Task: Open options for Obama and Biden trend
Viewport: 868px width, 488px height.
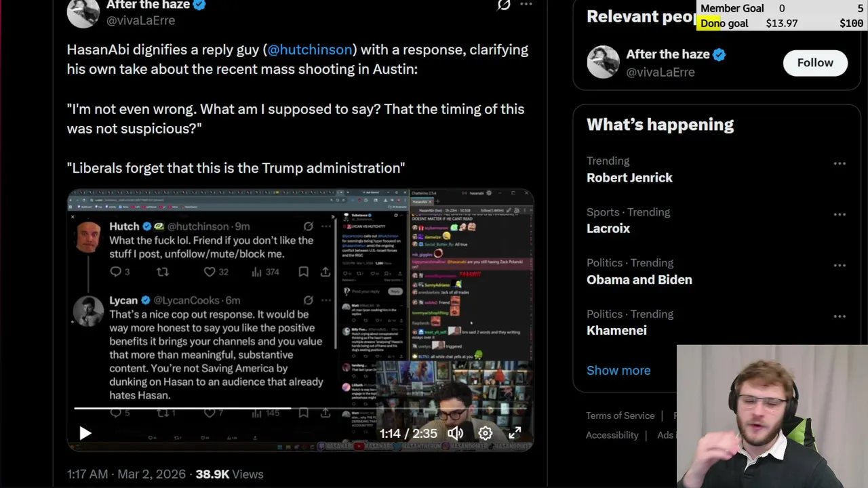Action: (840, 265)
